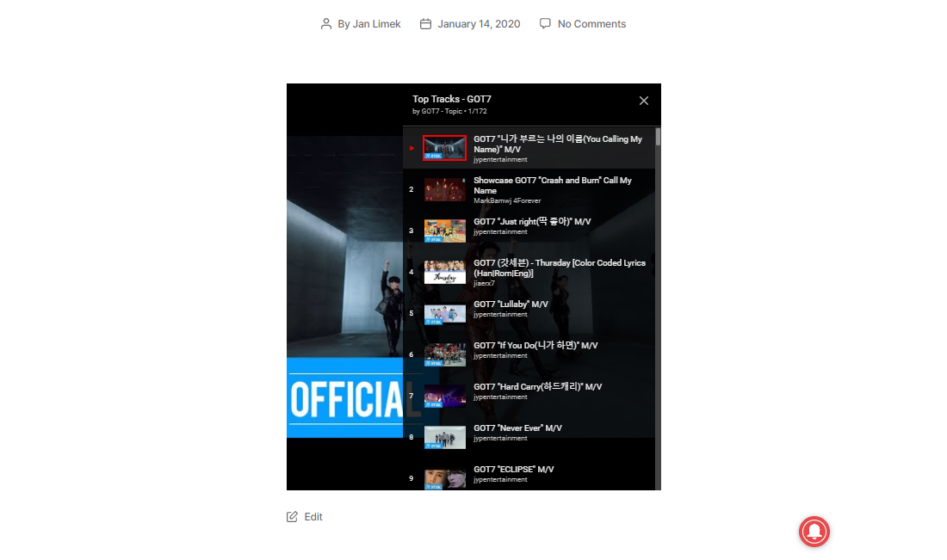Image resolution: width=947 pixels, height=560 pixels.
Task: Click the comment bubble icon
Action: (x=545, y=23)
